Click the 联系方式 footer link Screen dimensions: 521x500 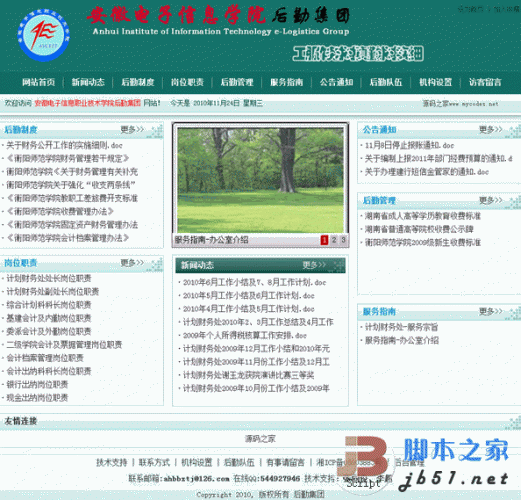click(x=154, y=462)
